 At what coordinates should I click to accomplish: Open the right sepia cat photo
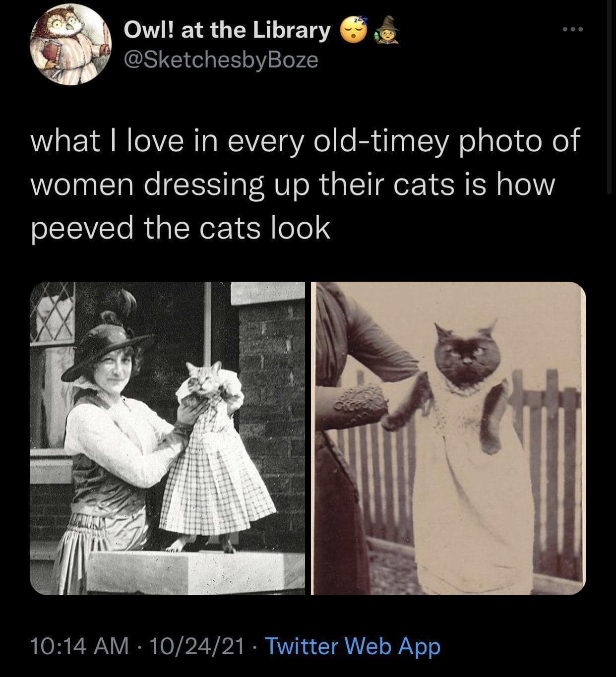pyautogui.click(x=448, y=438)
